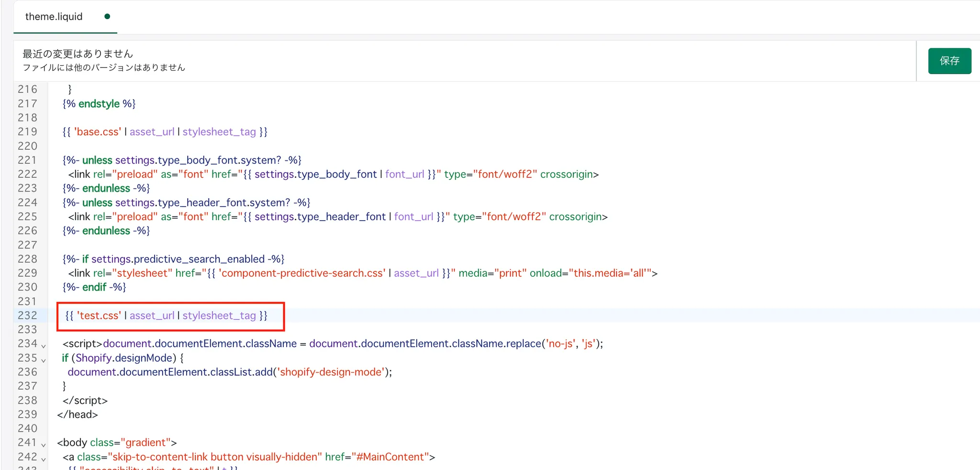Click the <body class="gradient"> line

[x=117, y=443]
